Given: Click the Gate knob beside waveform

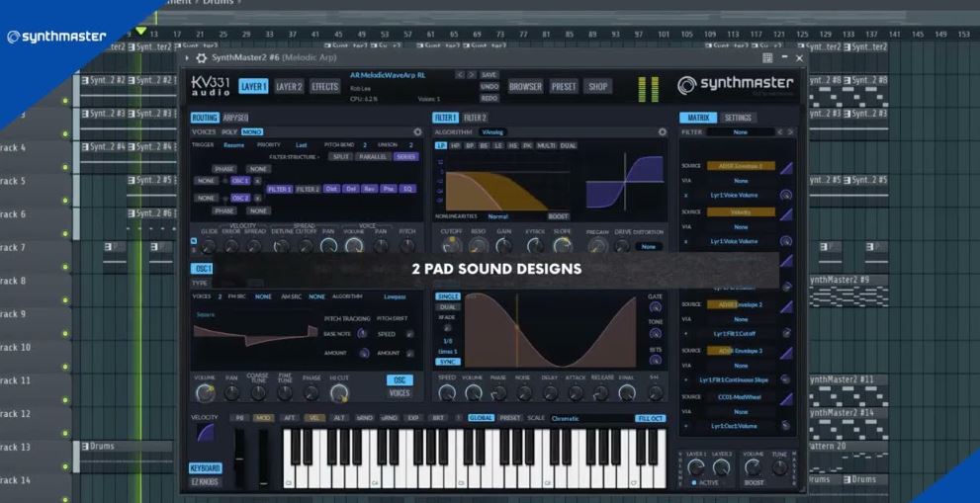Looking at the screenshot, I should [655, 307].
